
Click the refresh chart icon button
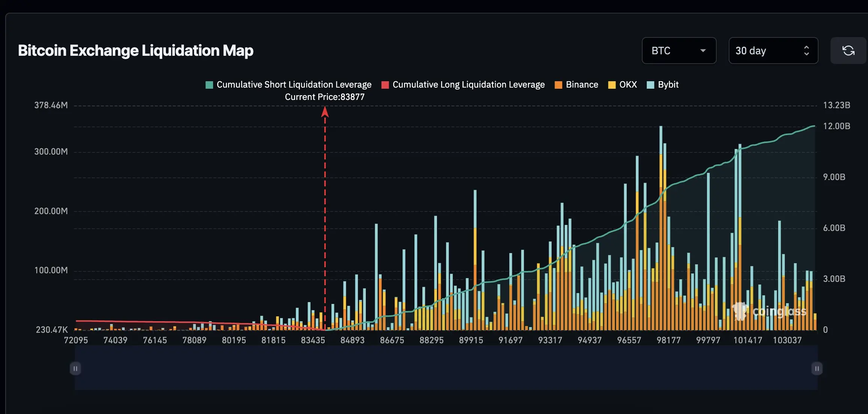click(848, 51)
